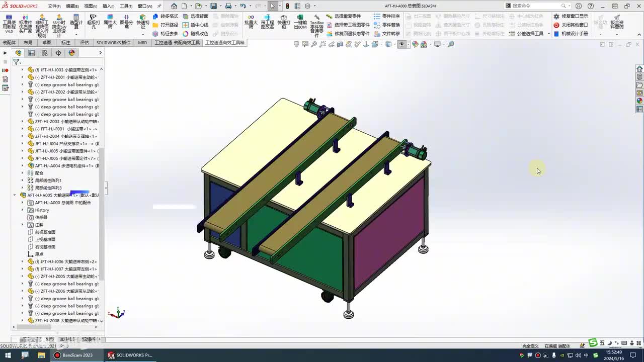Click 修复窗口显示 gear tool
Screen dimensions: 644x362
point(556,16)
